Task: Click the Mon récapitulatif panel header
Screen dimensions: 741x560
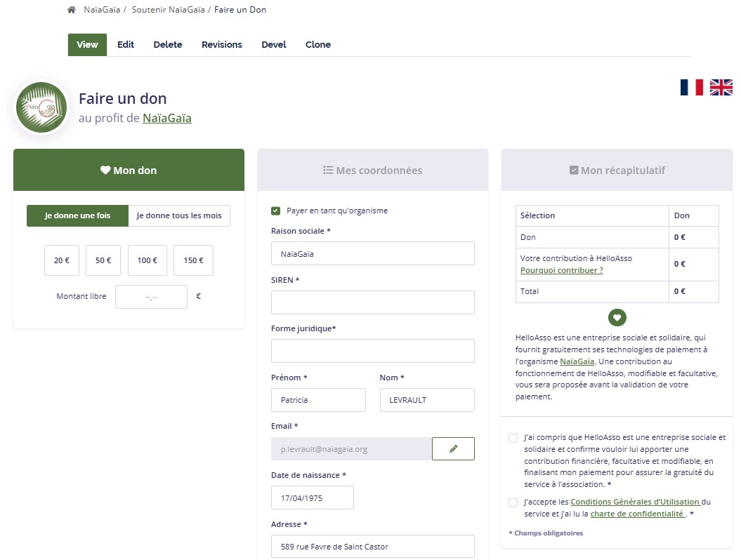Action: (617, 170)
